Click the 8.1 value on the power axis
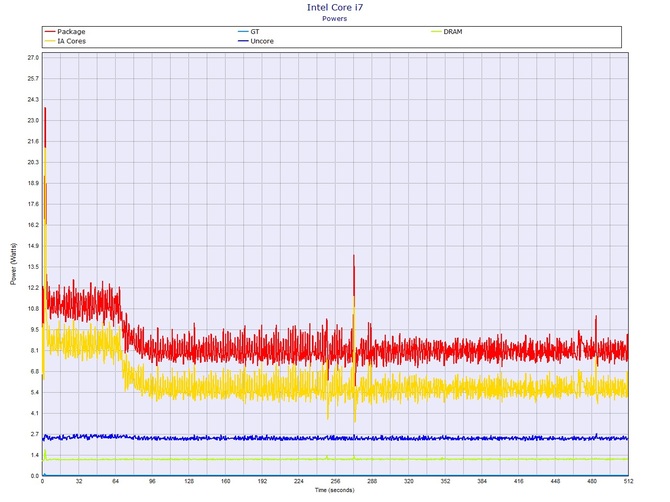670x502 pixels. 34,351
